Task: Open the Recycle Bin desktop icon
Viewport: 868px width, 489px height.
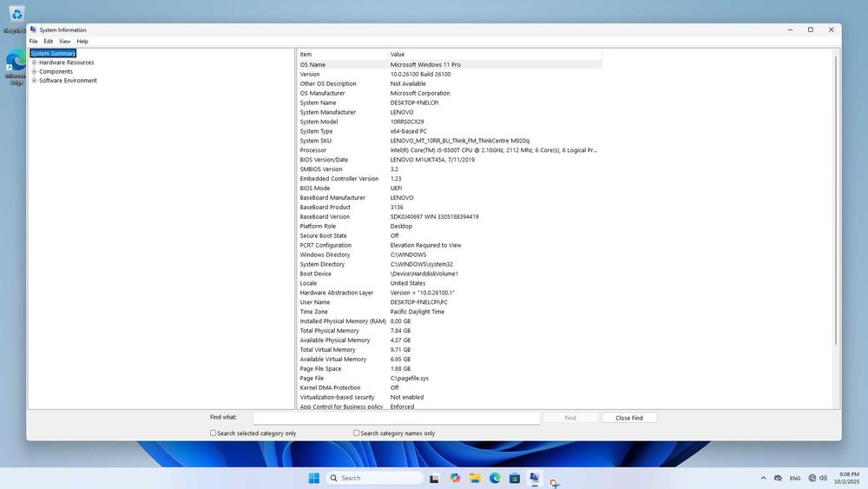Action: (16, 17)
